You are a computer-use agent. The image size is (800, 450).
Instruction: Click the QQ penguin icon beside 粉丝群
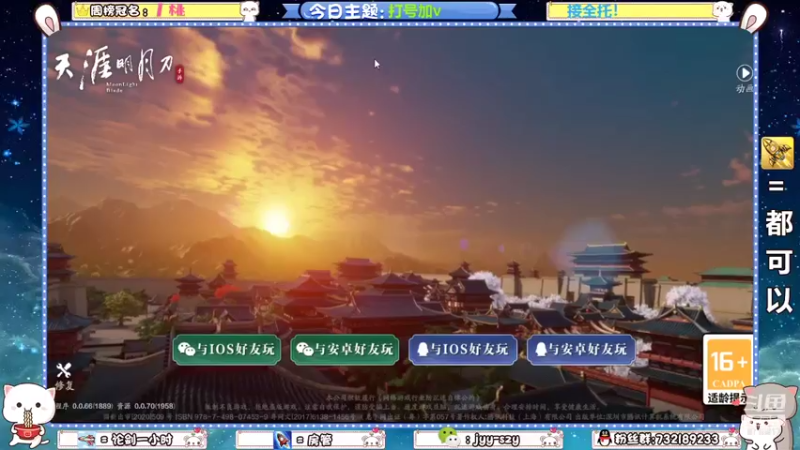coord(605,438)
